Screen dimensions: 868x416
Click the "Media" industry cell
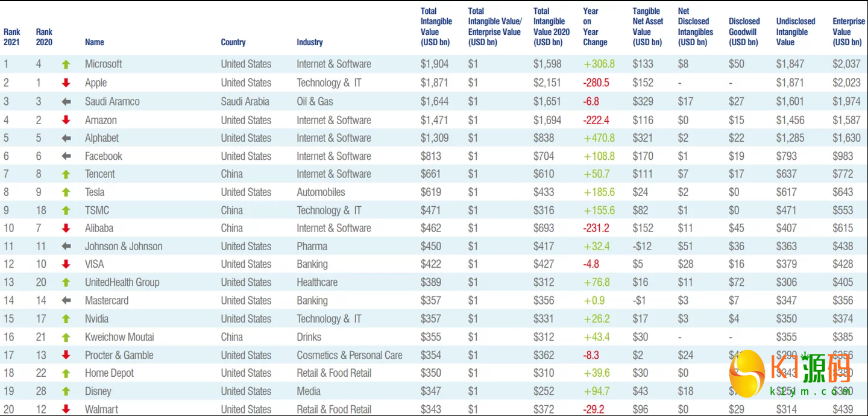click(x=309, y=391)
